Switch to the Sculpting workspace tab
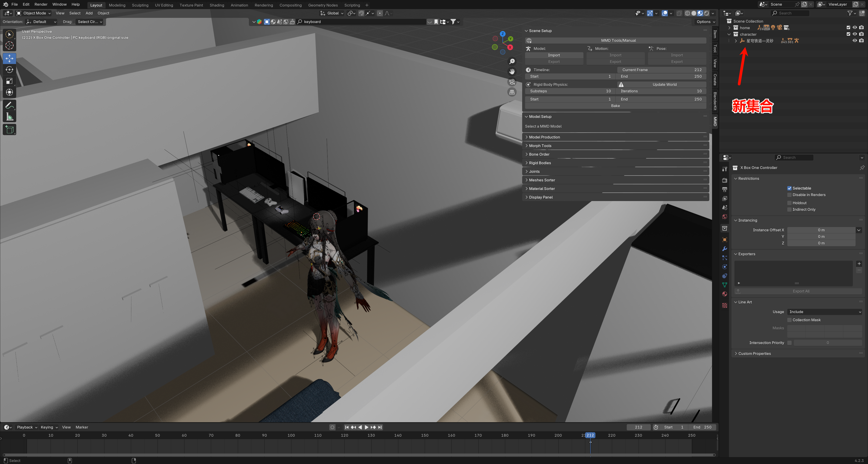The width and height of the screenshot is (868, 464). pos(140,5)
